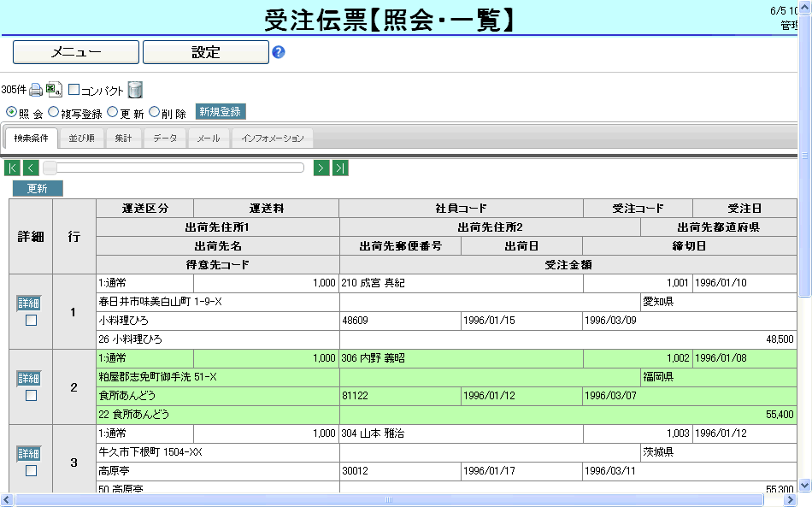The height and width of the screenshot is (507, 812).
Task: Click the page navigation slider handle
Action: [x=50, y=168]
